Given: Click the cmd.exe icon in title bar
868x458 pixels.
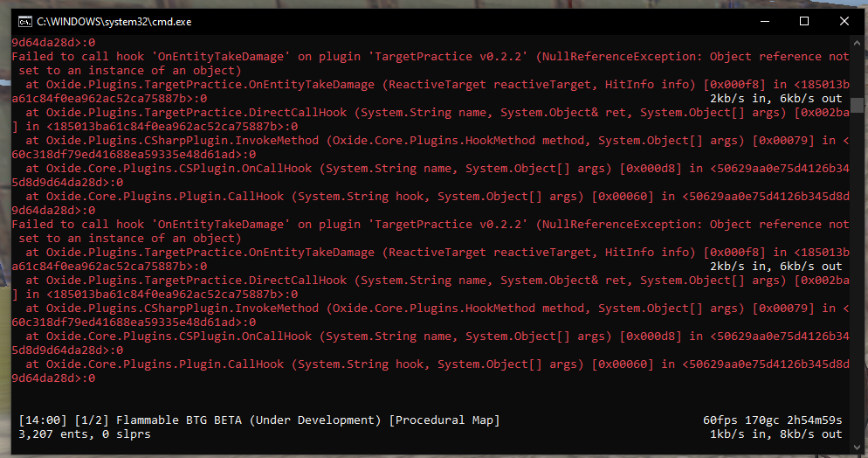Looking at the screenshot, I should 25,22.
